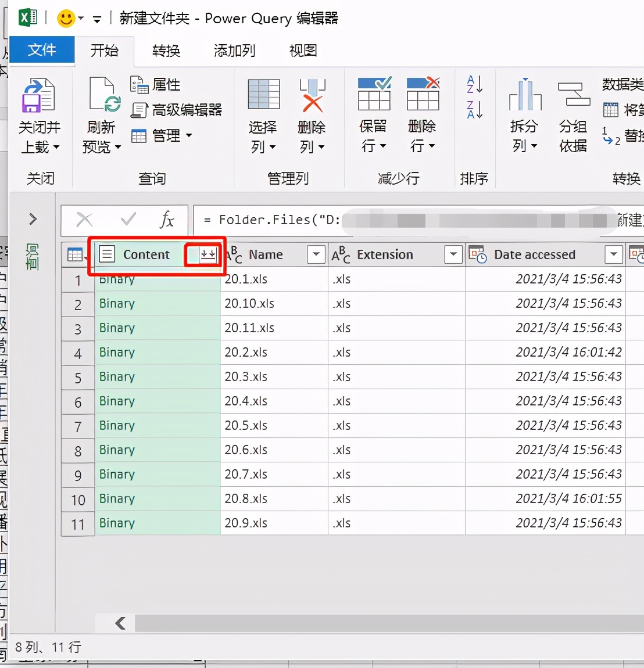644x668 pixels.
Task: Click the horizontal scrollbar left arrow
Action: (121, 623)
